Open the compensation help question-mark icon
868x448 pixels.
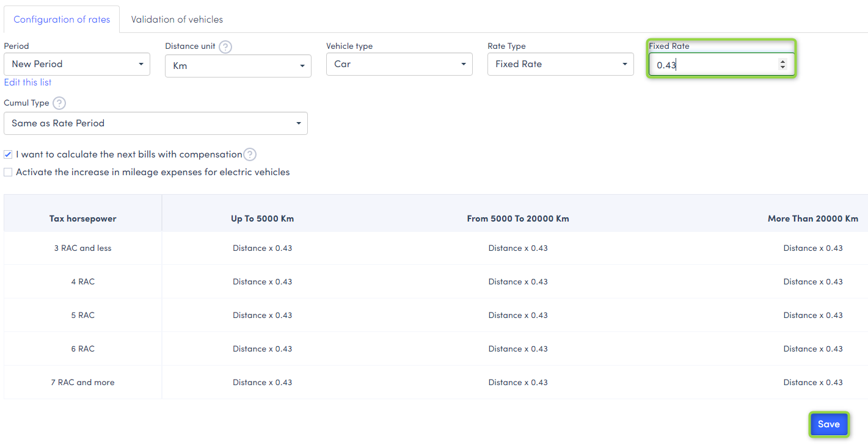[250, 154]
